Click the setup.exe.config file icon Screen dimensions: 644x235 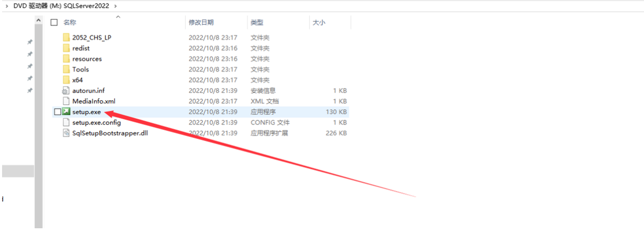(66, 122)
